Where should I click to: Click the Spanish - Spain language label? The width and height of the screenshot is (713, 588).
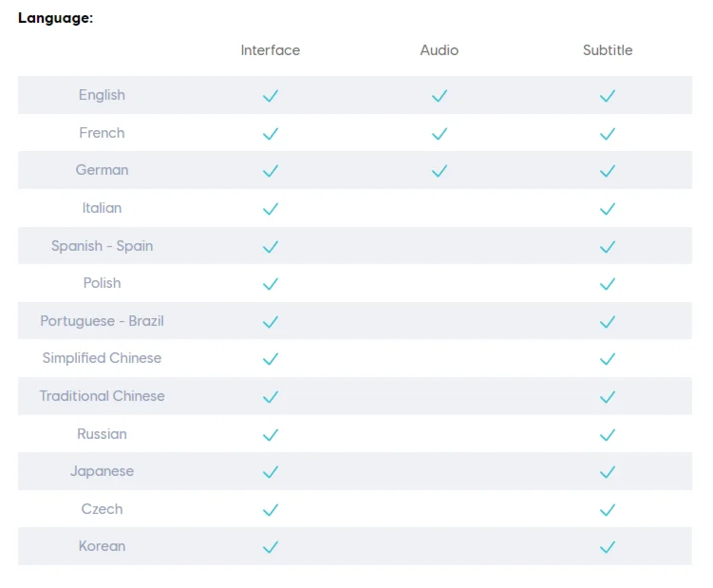(x=102, y=246)
